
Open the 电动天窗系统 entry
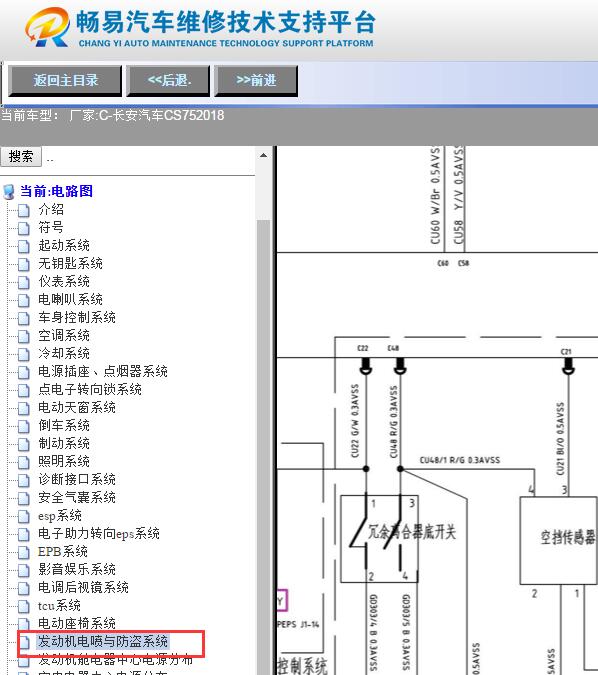pos(77,408)
